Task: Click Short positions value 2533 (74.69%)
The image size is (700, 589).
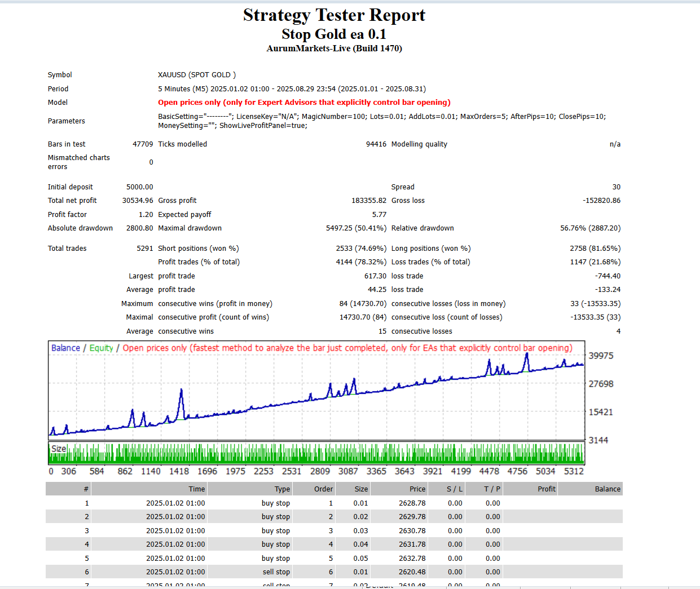Action: [362, 249]
